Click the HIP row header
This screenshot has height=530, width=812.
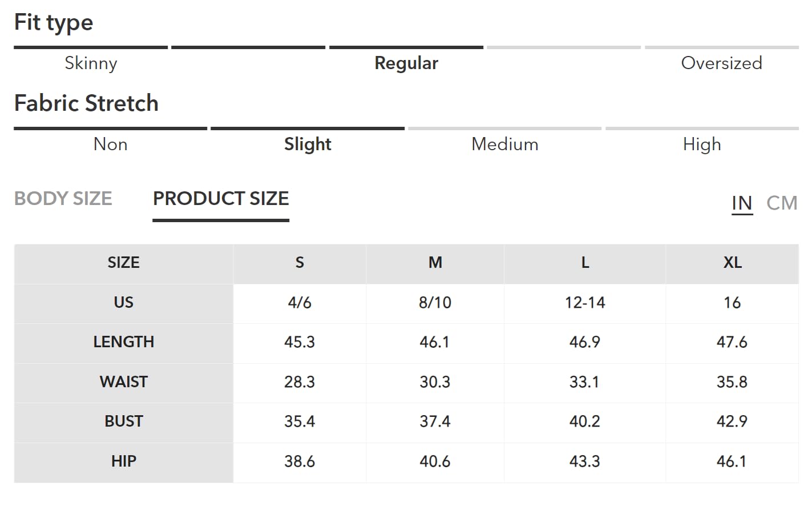pyautogui.click(x=124, y=461)
